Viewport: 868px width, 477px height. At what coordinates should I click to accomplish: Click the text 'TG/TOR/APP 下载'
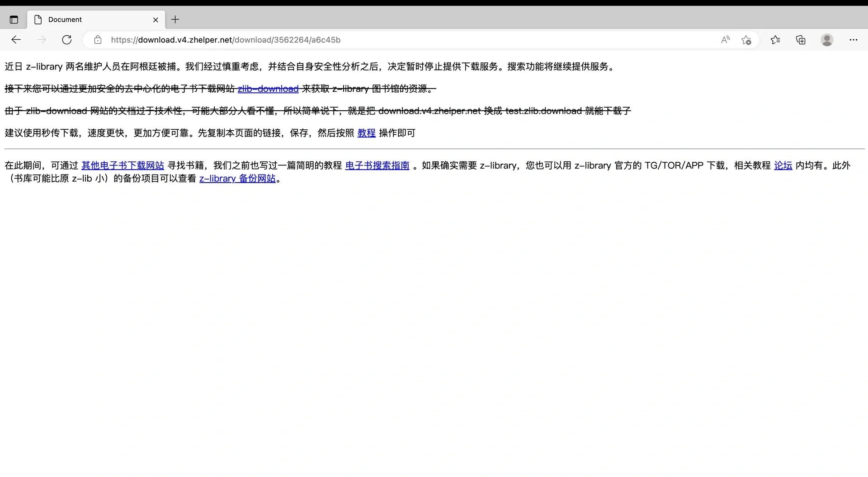click(684, 165)
